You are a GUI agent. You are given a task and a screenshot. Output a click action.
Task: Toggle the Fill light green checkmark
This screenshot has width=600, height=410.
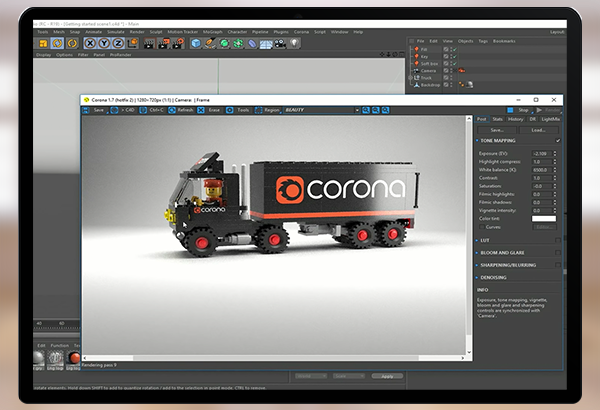click(455, 49)
